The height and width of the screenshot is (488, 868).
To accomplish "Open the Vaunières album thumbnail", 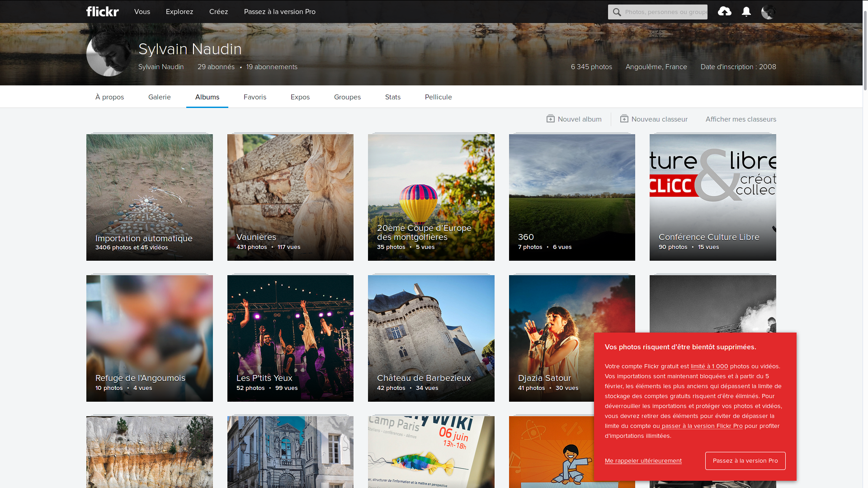I will pyautogui.click(x=290, y=197).
